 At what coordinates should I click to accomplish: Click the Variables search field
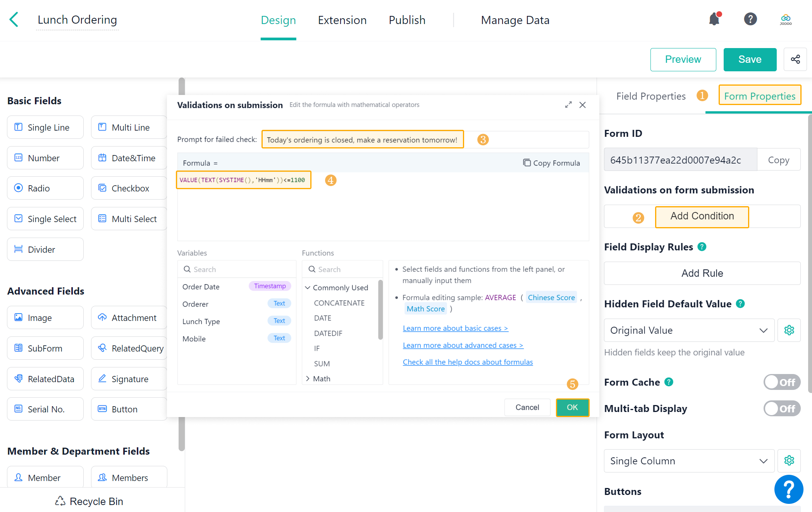237,269
